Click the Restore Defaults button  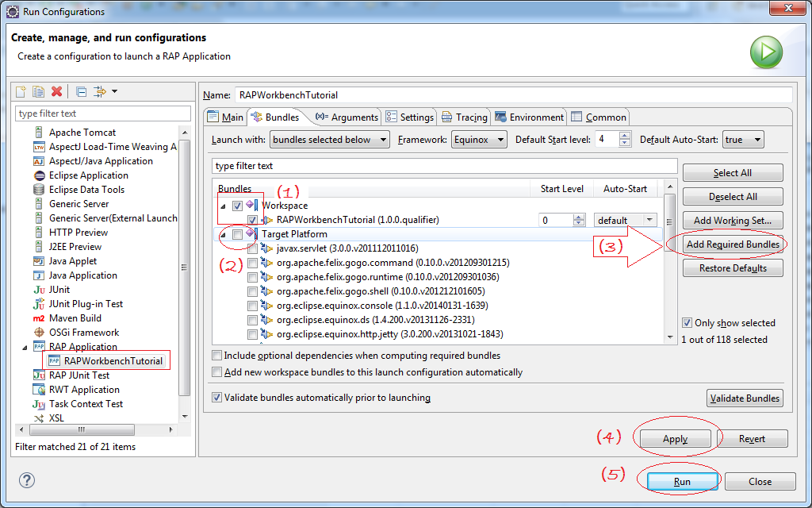(x=733, y=268)
